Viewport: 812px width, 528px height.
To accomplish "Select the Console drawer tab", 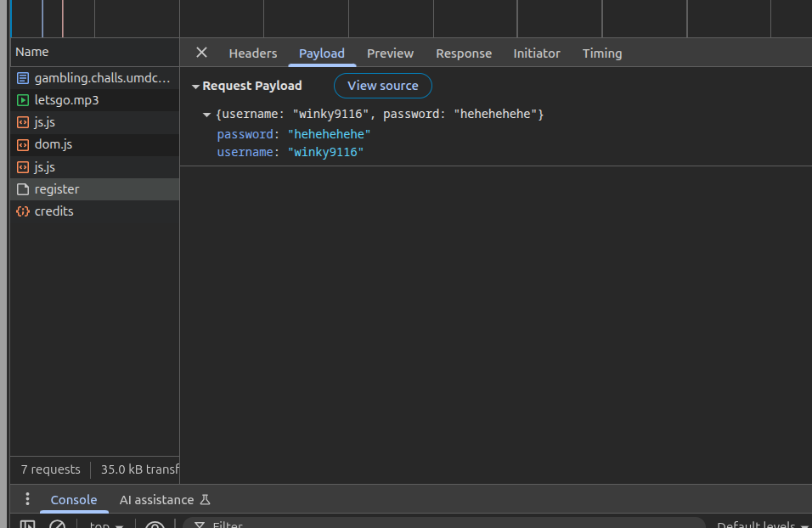I will coord(74,500).
